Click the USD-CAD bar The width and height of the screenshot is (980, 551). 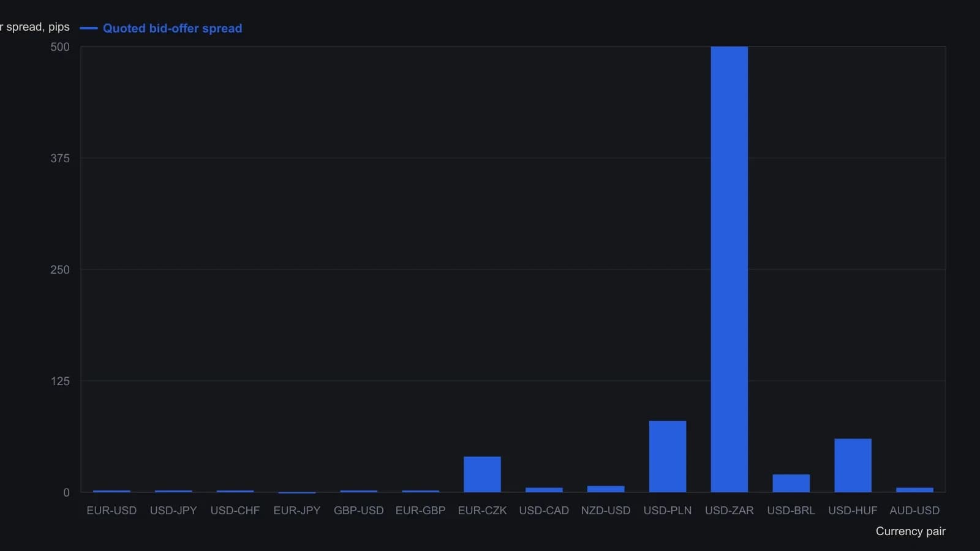point(544,490)
